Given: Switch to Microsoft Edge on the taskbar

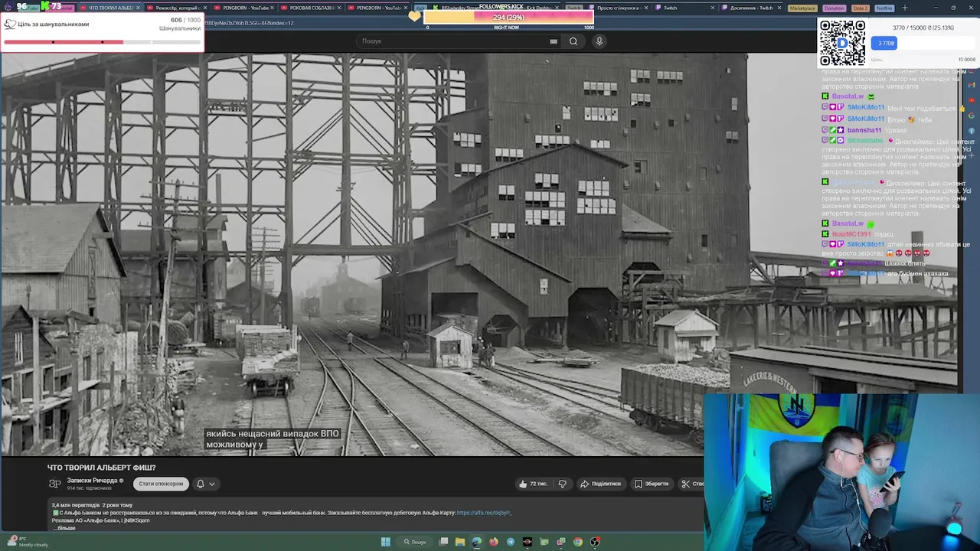Looking at the screenshot, I should click(477, 542).
